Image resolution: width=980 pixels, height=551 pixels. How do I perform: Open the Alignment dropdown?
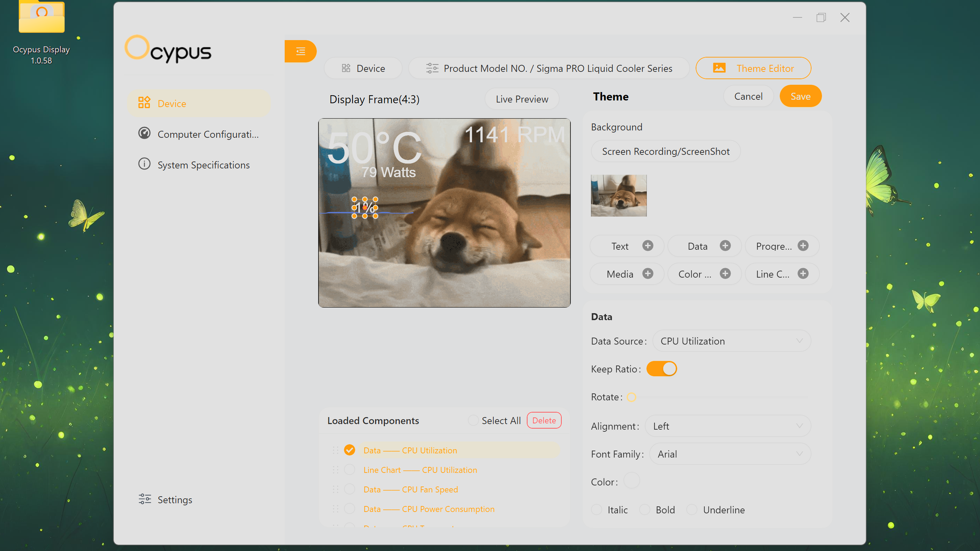728,426
